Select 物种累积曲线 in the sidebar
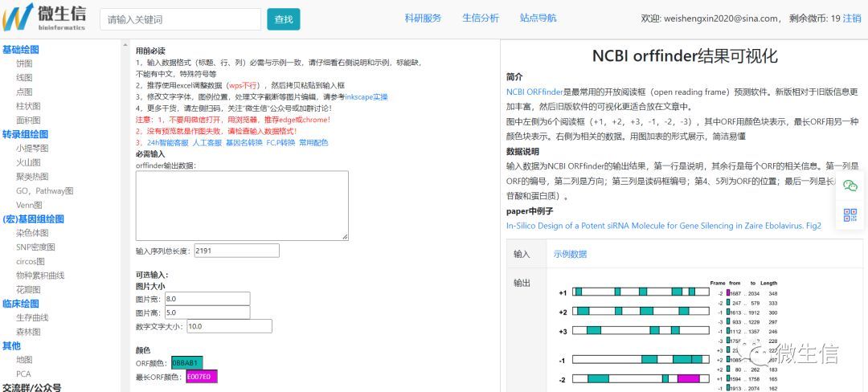 pyautogui.click(x=40, y=276)
